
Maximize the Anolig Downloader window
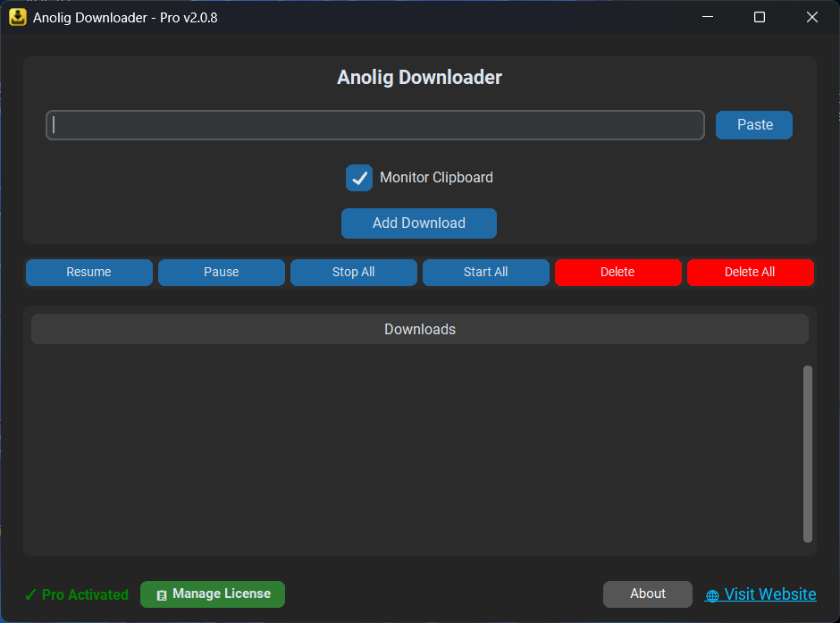pyautogui.click(x=760, y=17)
